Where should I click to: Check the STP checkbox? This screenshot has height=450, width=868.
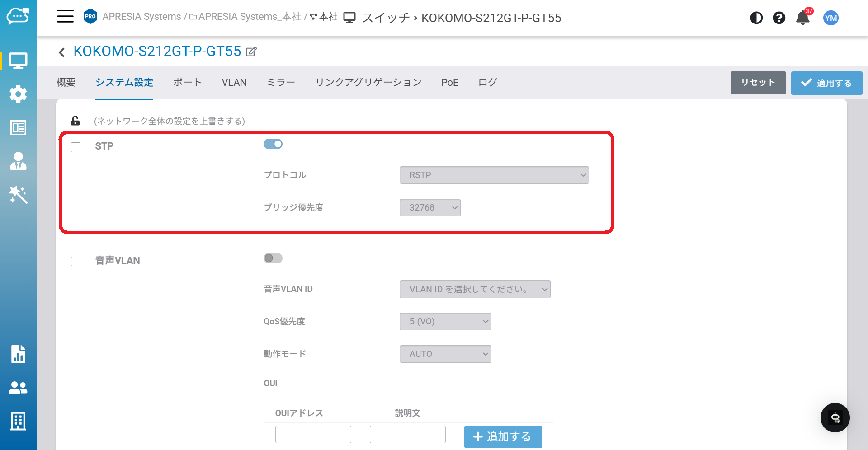76,147
